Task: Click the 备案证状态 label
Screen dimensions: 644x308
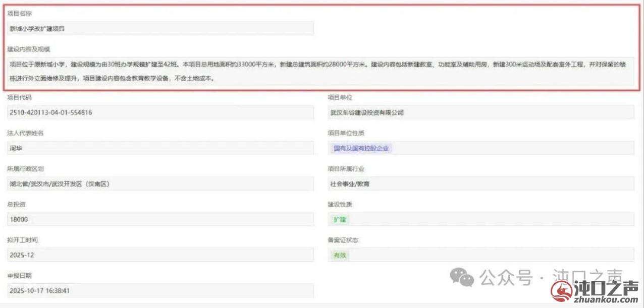Action: coord(343,240)
